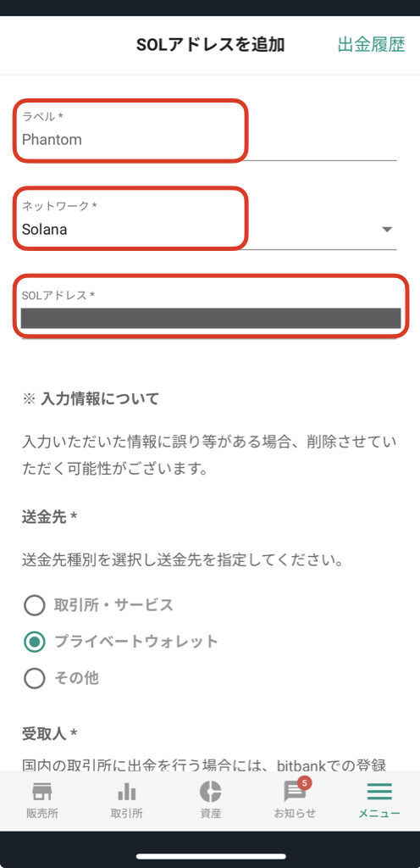This screenshot has height=868, width=420.
Task: Select その他 radio option
Action: click(34, 677)
